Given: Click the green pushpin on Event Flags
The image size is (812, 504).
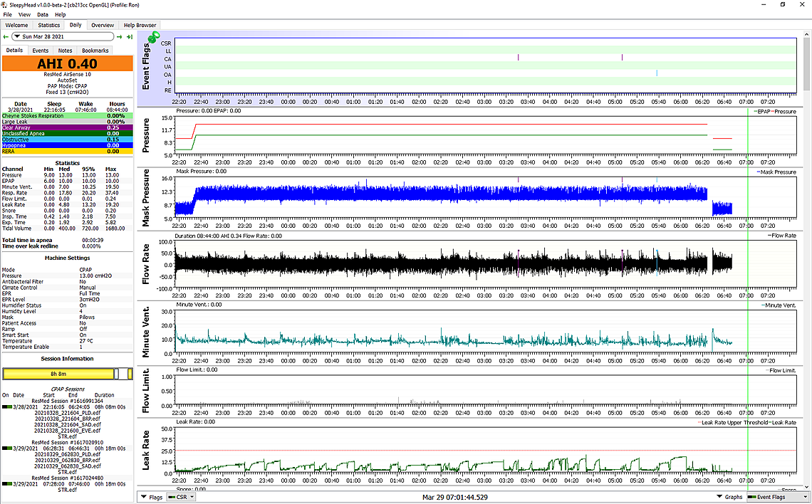Looking at the screenshot, I should tap(154, 37).
